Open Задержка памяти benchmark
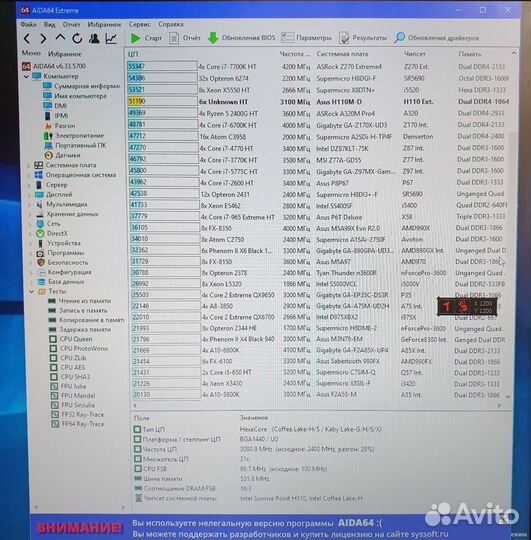Viewport: 531px width, 540px height. 80,330
